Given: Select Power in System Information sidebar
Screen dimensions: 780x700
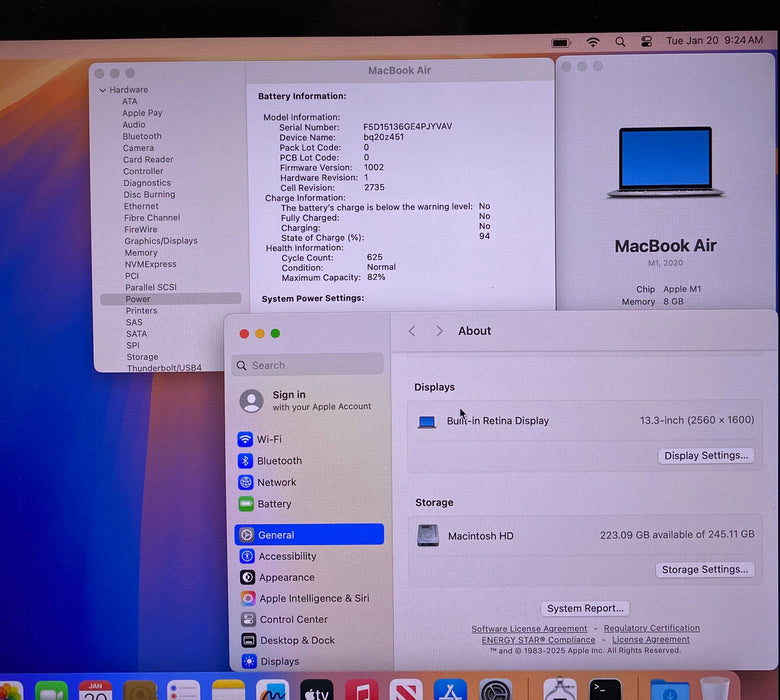Looking at the screenshot, I should pyautogui.click(x=171, y=299).
